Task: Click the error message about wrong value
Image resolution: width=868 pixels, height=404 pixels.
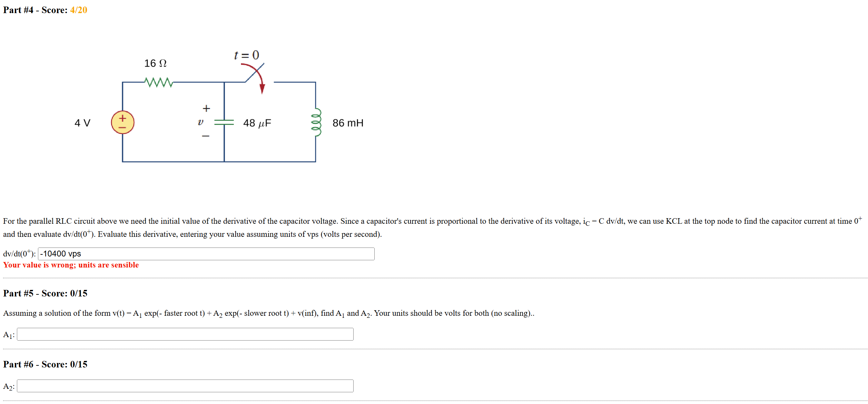Action: click(x=71, y=265)
